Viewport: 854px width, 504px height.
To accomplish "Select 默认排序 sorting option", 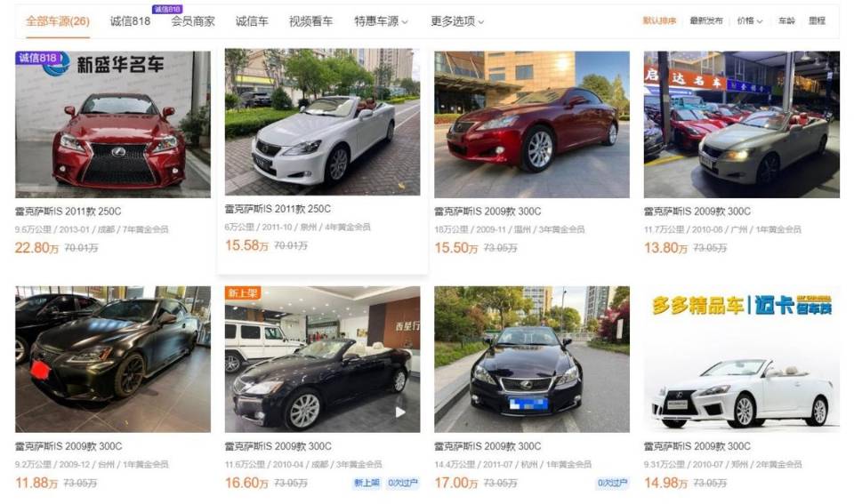I will coord(659,20).
